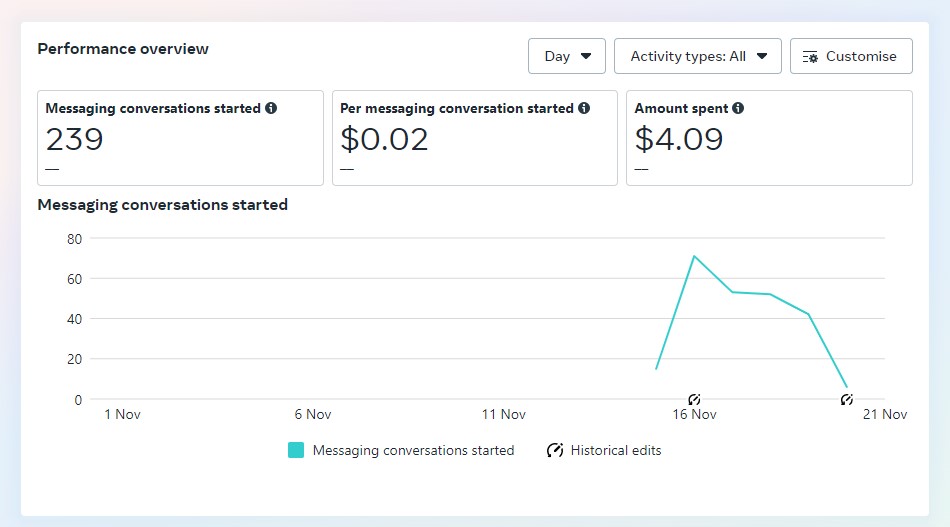Toggle Messaging conversations started legend label
Image resolution: width=950 pixels, height=527 pixels.
click(x=413, y=451)
